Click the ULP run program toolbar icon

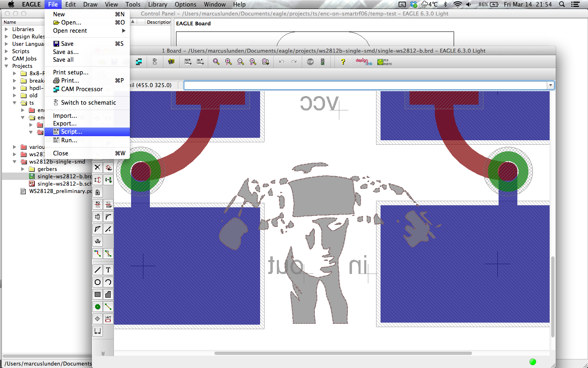(x=200, y=62)
